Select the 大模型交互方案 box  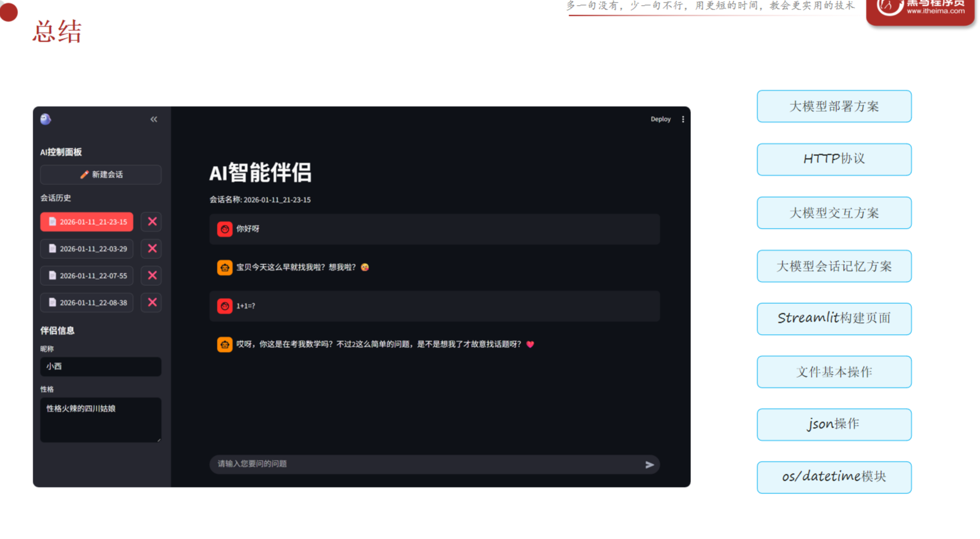834,213
